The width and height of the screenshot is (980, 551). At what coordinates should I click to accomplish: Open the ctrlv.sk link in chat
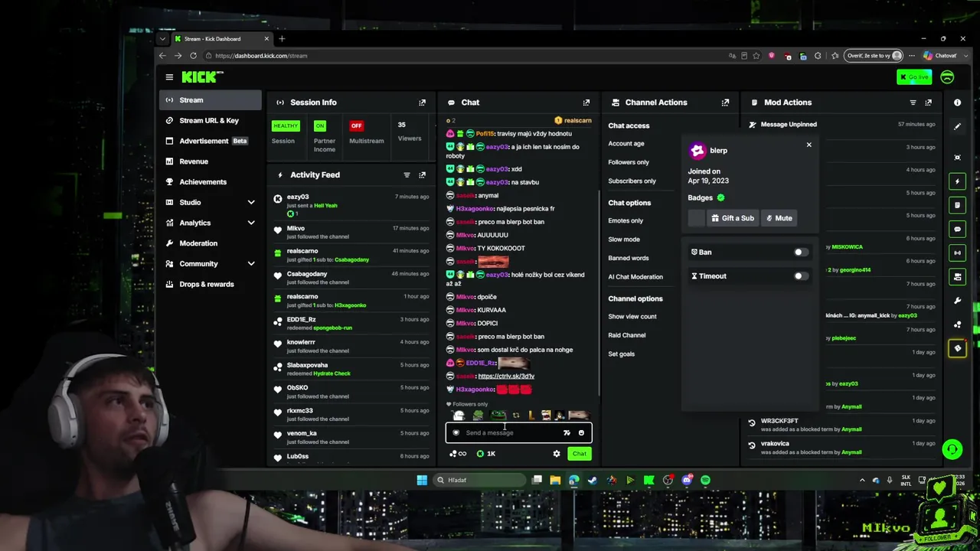[506, 377]
